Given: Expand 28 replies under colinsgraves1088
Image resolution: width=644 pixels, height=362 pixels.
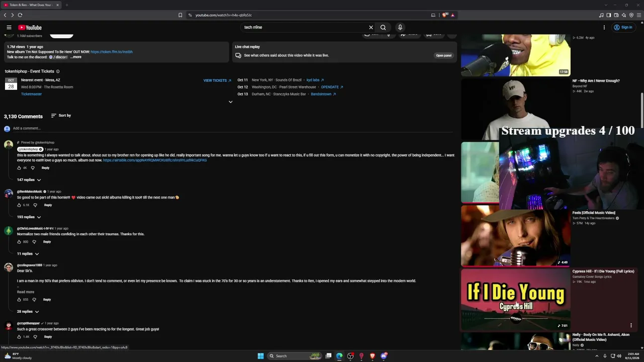Looking at the screenshot, I should point(28,312).
